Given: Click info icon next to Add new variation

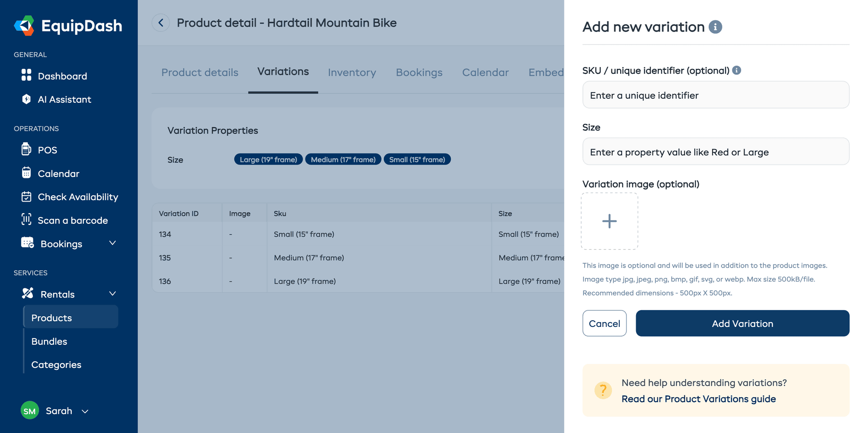Looking at the screenshot, I should [715, 27].
